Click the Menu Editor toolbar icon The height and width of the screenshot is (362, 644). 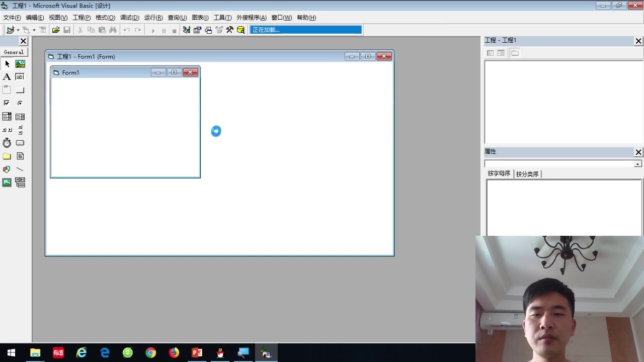(43, 30)
